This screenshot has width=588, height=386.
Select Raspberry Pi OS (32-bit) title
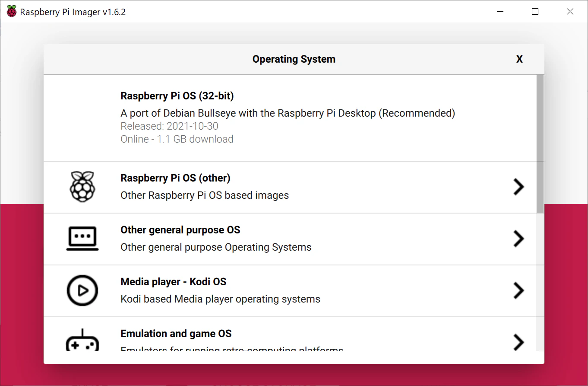[177, 96]
